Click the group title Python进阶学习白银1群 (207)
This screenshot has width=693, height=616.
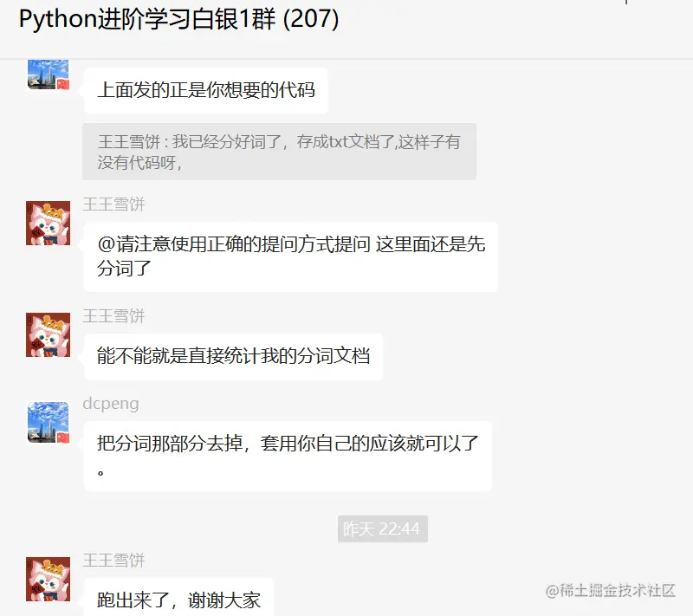click(179, 19)
